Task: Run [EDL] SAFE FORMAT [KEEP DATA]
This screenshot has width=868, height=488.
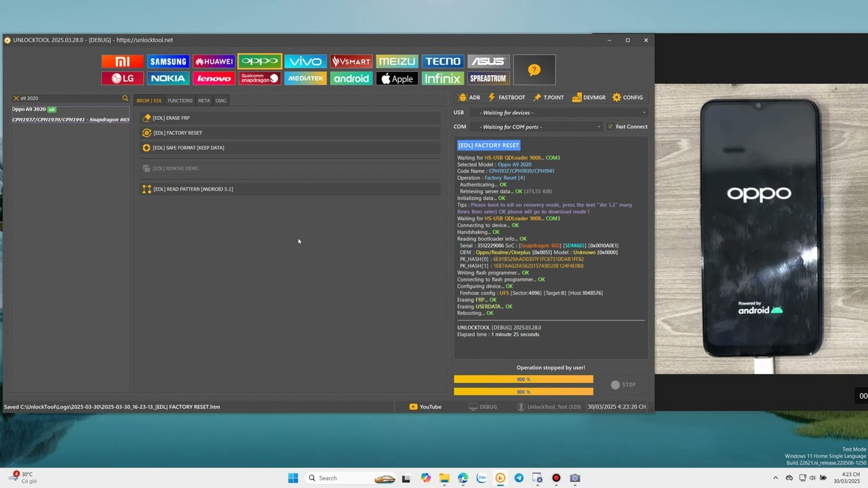Action: [291, 148]
